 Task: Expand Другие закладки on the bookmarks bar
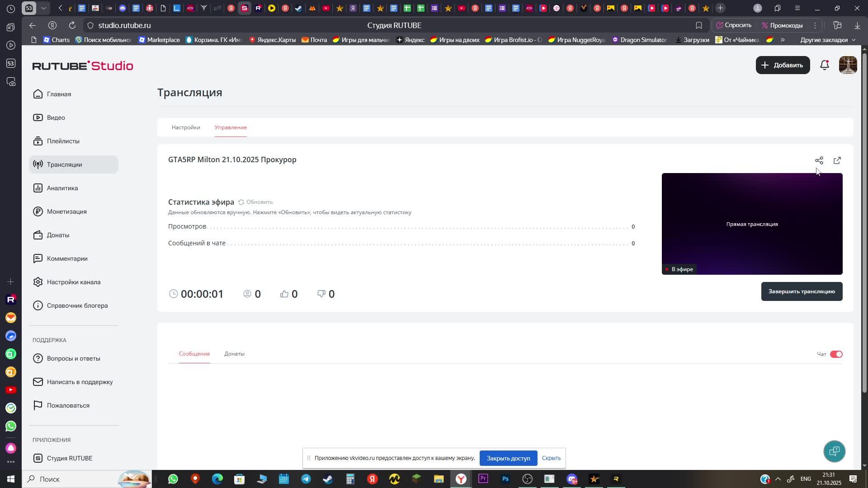click(x=826, y=40)
